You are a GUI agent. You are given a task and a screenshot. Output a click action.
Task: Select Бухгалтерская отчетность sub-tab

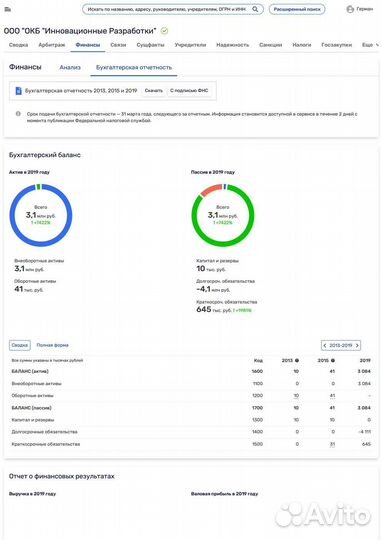pyautogui.click(x=134, y=68)
